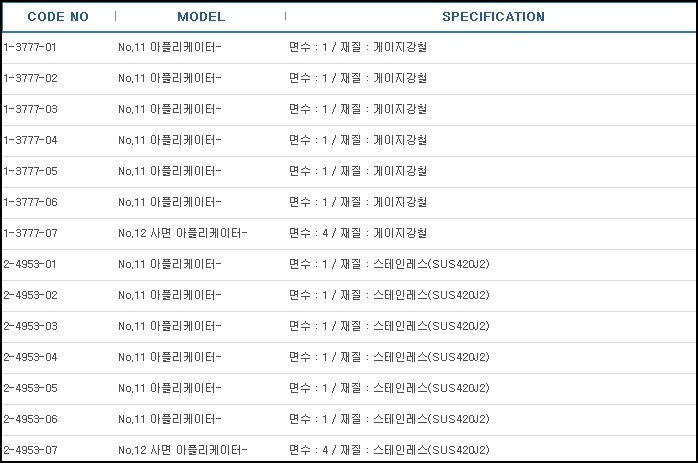Click the specification text of row 1-3777-07
Image resolution: width=698 pixels, height=463 pixels.
pyautogui.click(x=358, y=233)
